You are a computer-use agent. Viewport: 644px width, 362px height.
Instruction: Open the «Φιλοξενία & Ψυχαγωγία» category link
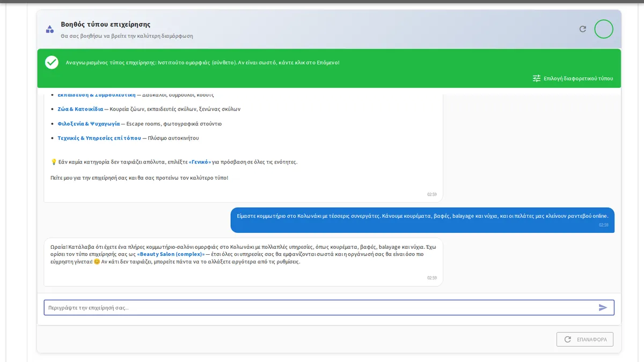89,123
